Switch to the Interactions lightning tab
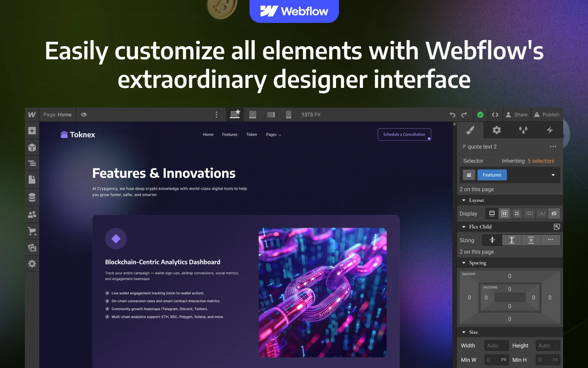Screen dimensions: 588x368 click(550, 130)
